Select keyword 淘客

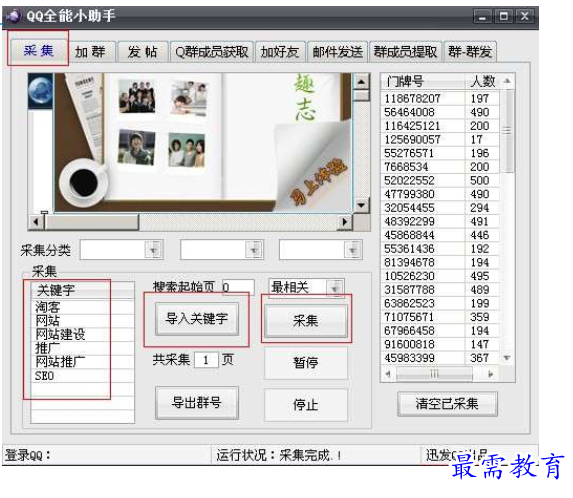coord(83,307)
